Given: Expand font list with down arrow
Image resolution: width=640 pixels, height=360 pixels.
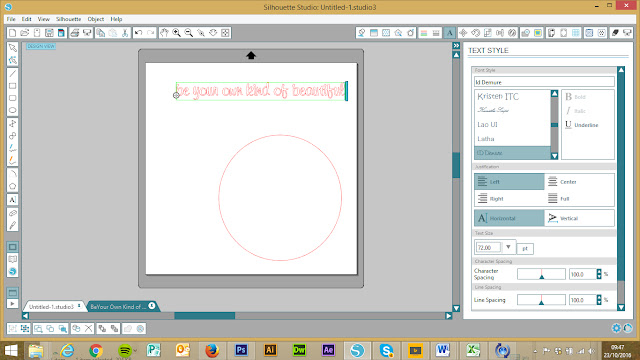Looking at the screenshot, I should coord(554,156).
